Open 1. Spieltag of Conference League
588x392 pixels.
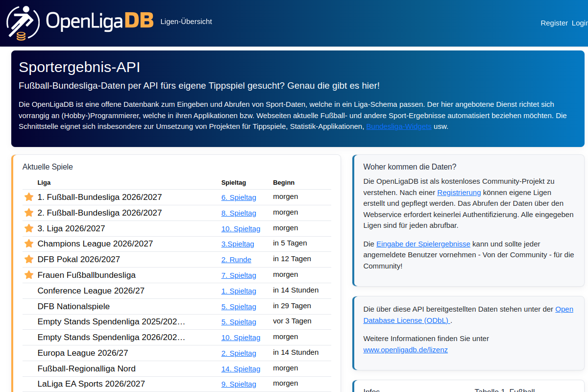point(239,291)
